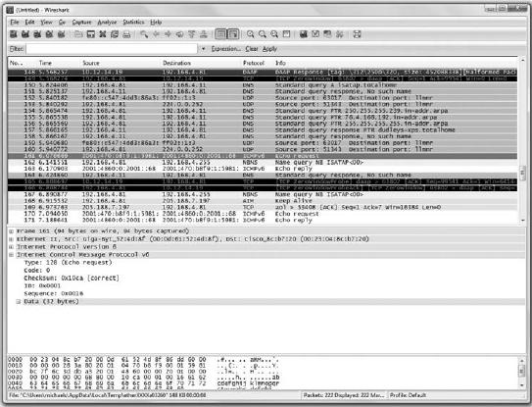Click the Close capture file X icon
Viewport: 532px width, 407px height.
(103, 34)
